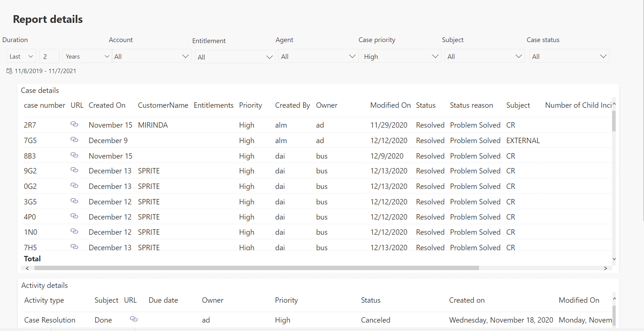Expand the Case status filter dropdown
Viewport: 644px width, 331px height.
(x=569, y=56)
